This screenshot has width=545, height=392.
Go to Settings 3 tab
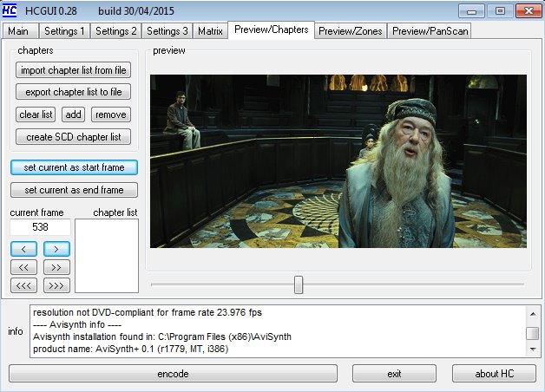167,31
